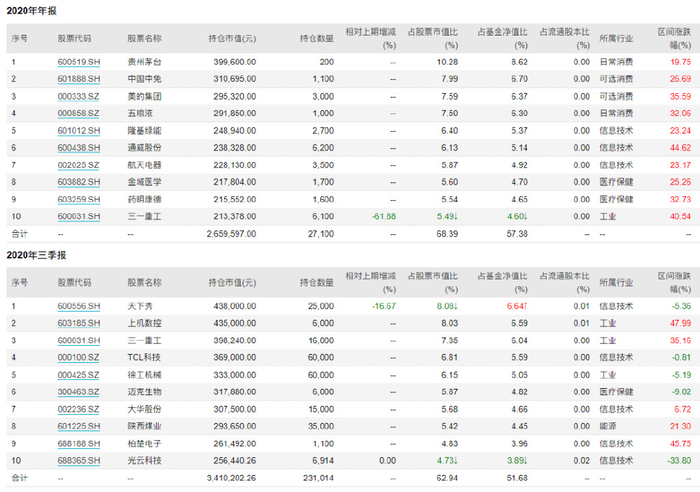Open 600031.SH link in 2020年年报 table
The width and height of the screenshot is (700, 492).
[x=79, y=217]
